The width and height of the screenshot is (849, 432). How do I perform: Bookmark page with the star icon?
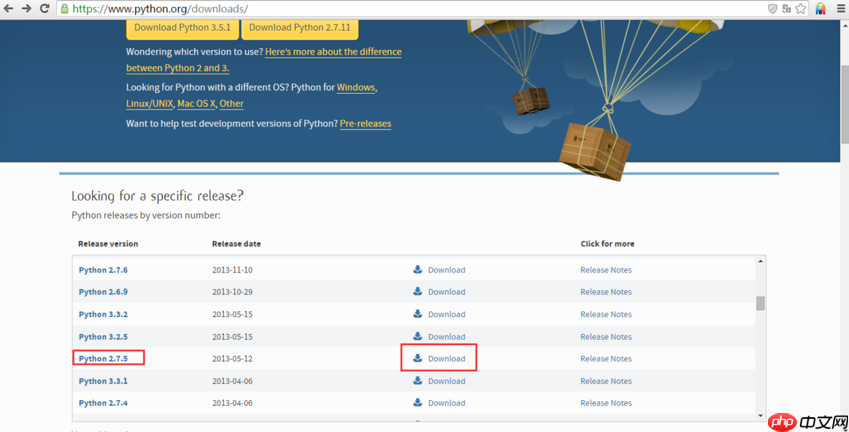801,9
